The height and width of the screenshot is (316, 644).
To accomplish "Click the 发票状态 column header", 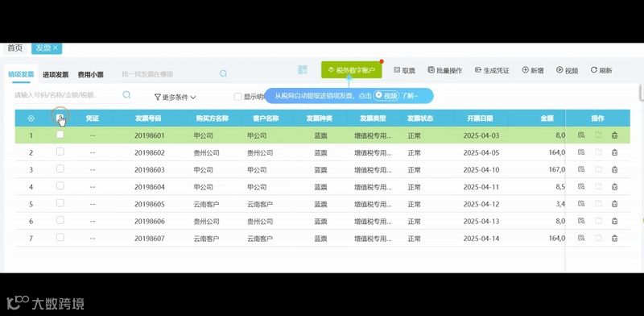I will [x=420, y=118].
